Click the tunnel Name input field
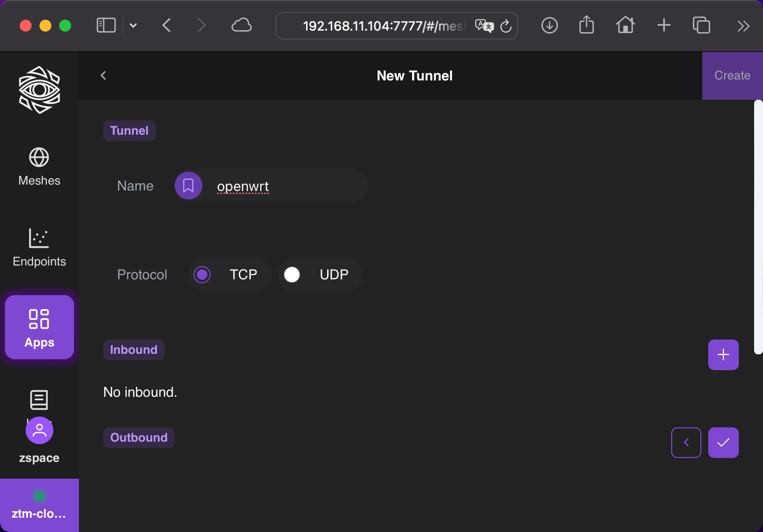Image resolution: width=763 pixels, height=532 pixels. (286, 186)
